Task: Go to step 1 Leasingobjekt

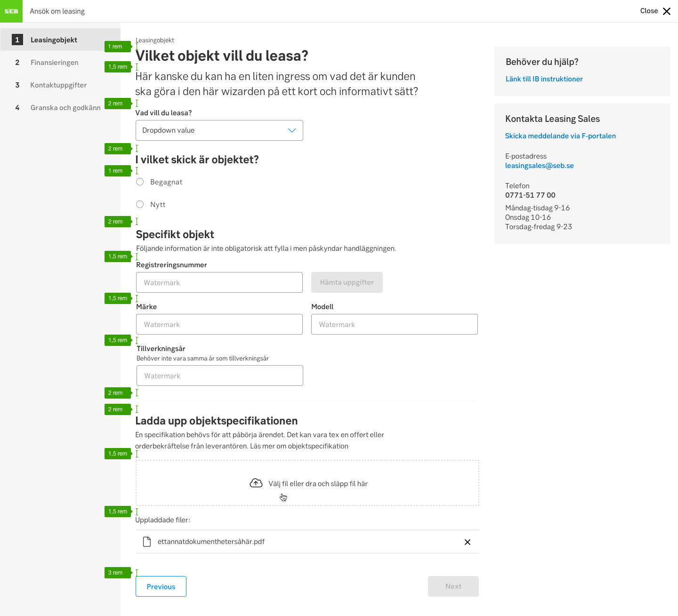Action: pos(54,40)
